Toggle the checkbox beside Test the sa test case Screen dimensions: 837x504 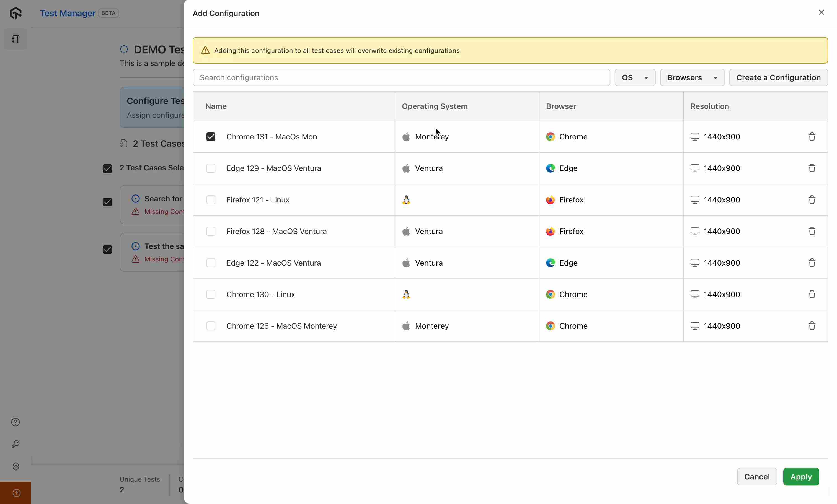pyautogui.click(x=107, y=250)
